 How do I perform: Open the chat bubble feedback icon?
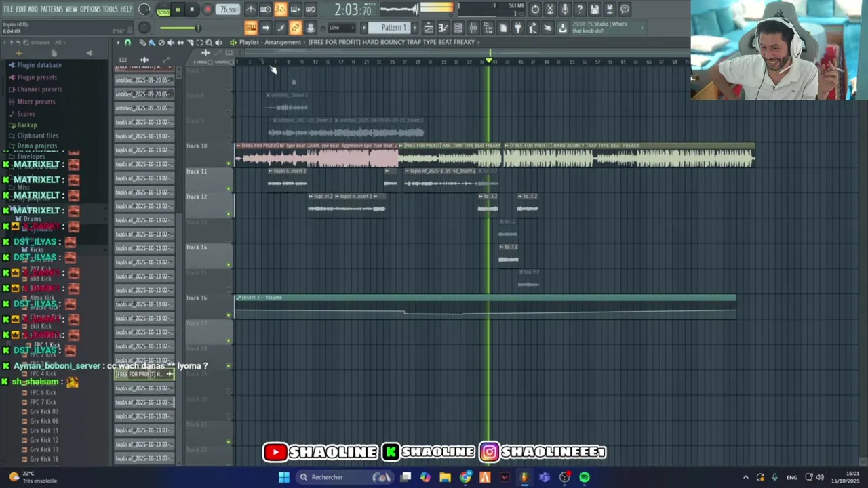click(x=625, y=9)
